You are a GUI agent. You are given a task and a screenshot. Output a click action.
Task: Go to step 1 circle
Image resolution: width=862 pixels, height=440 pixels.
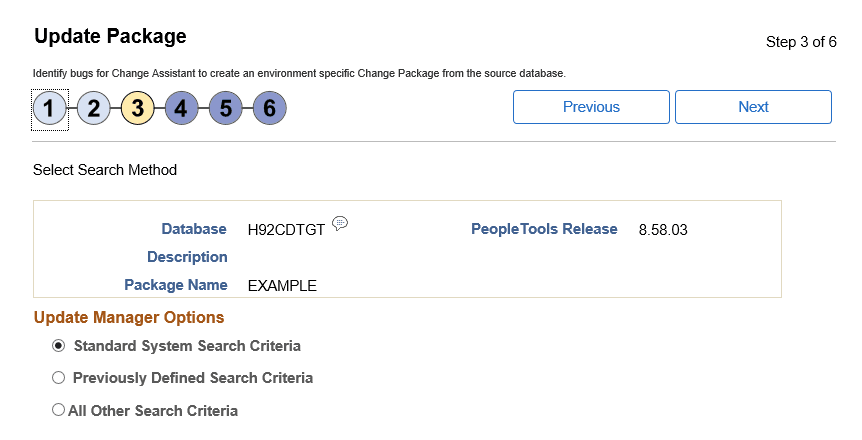click(x=50, y=108)
